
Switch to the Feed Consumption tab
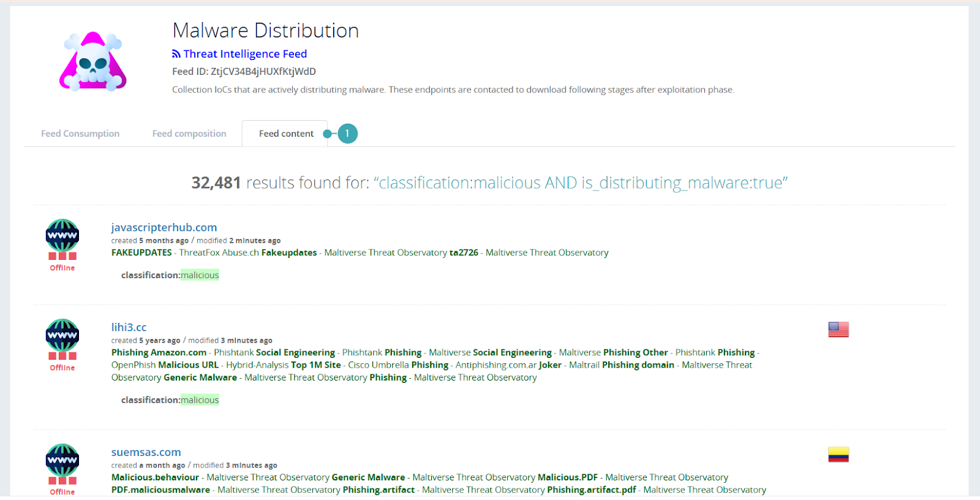[80, 134]
